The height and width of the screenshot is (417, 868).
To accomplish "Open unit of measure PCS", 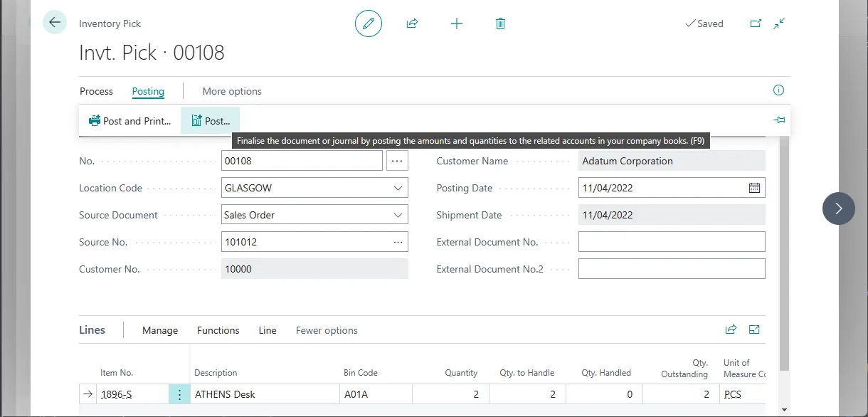I will pos(732,394).
